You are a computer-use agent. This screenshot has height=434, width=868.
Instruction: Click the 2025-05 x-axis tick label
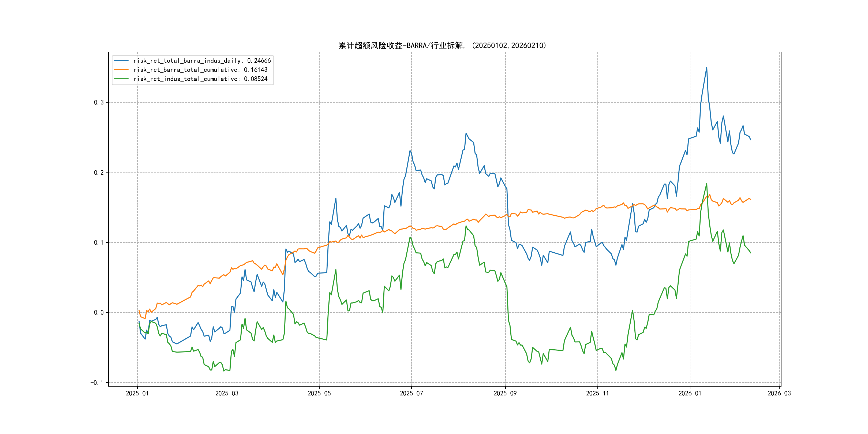319,393
